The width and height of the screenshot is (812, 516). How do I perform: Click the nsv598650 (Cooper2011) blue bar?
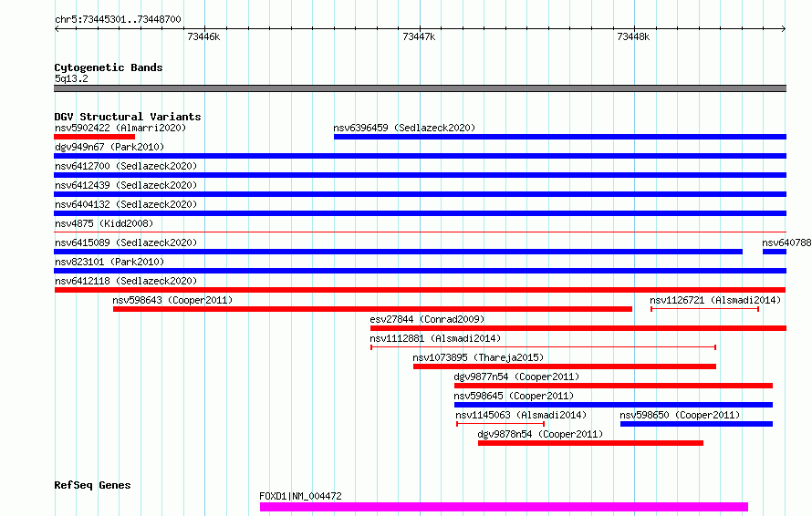tap(696, 424)
